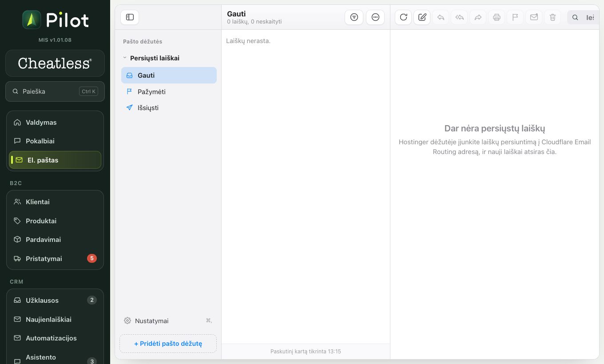Click Pridėti pašto dėžutę button
The height and width of the screenshot is (364, 604).
pos(168,344)
